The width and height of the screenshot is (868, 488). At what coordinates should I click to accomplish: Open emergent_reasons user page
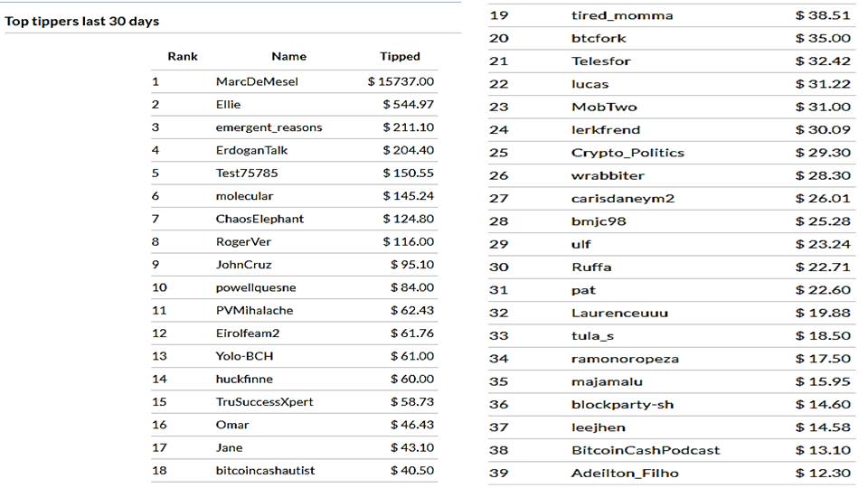click(x=269, y=127)
